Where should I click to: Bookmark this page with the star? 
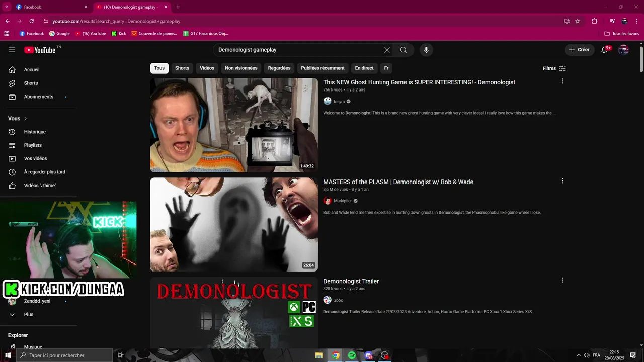coord(578,21)
